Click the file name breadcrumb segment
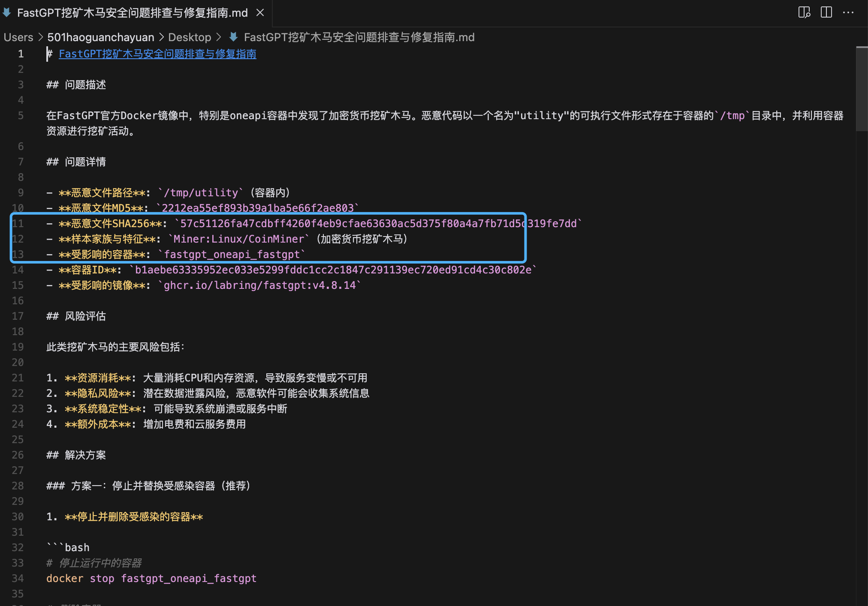 point(359,37)
